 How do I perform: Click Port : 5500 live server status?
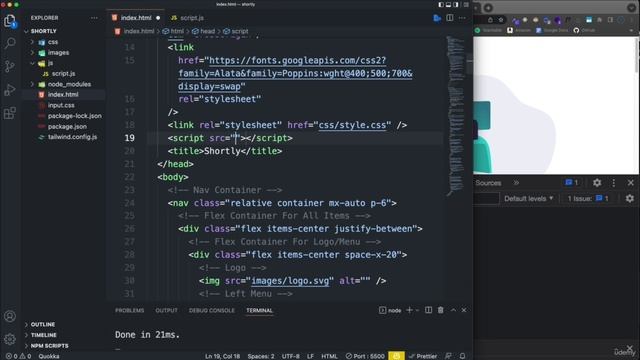pos(365,356)
